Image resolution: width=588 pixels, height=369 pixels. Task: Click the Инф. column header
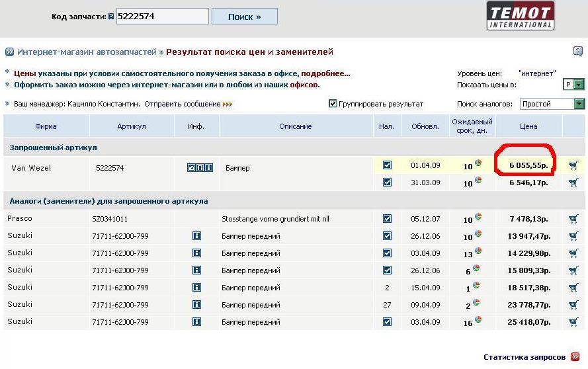tap(196, 126)
